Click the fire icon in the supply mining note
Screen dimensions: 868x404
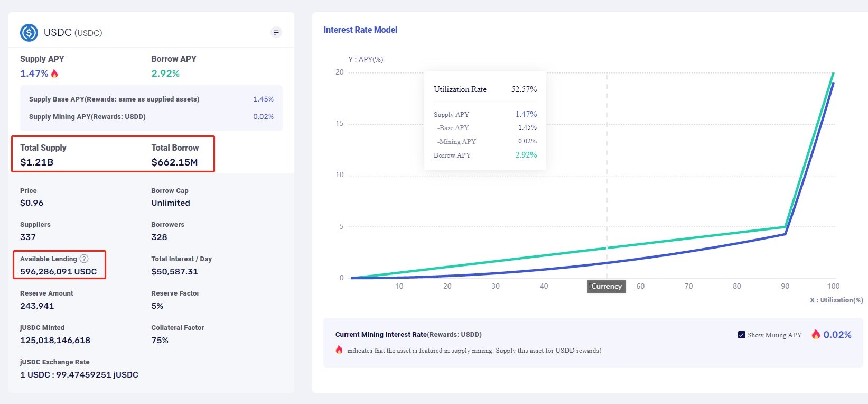339,350
